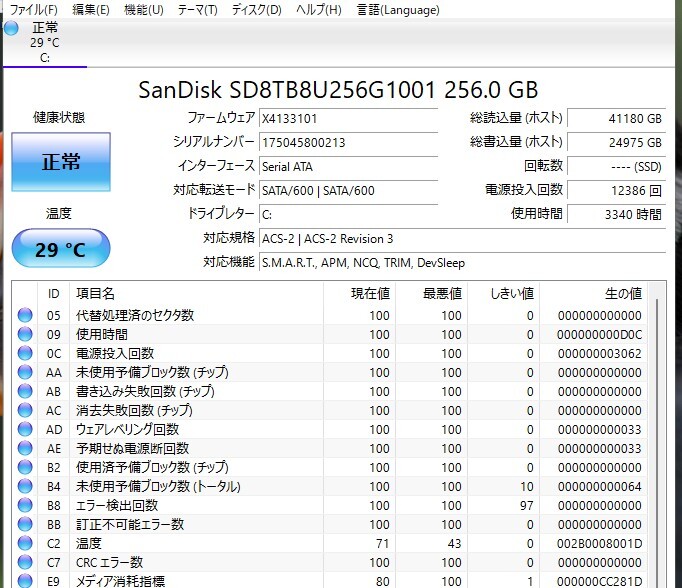The width and height of the screenshot is (682, 588).
Task: Select threshold value 97 in エラー検出回数 row
Action: (x=526, y=506)
